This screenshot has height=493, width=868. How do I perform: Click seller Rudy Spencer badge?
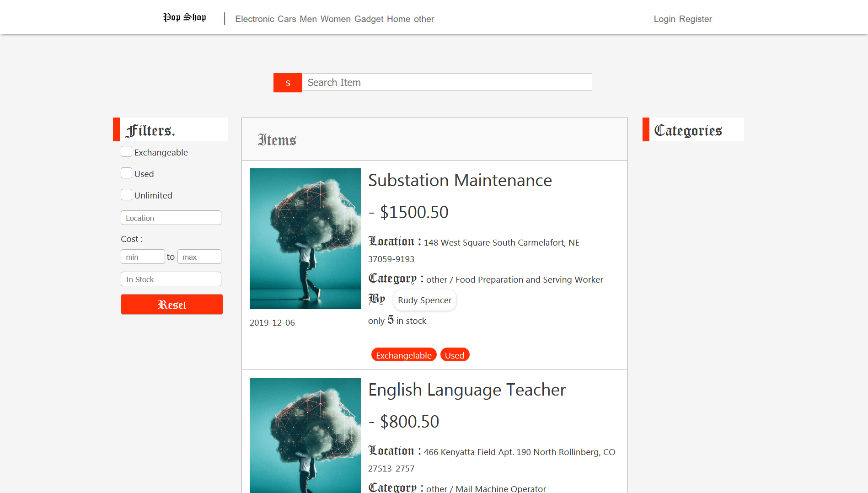pyautogui.click(x=424, y=300)
